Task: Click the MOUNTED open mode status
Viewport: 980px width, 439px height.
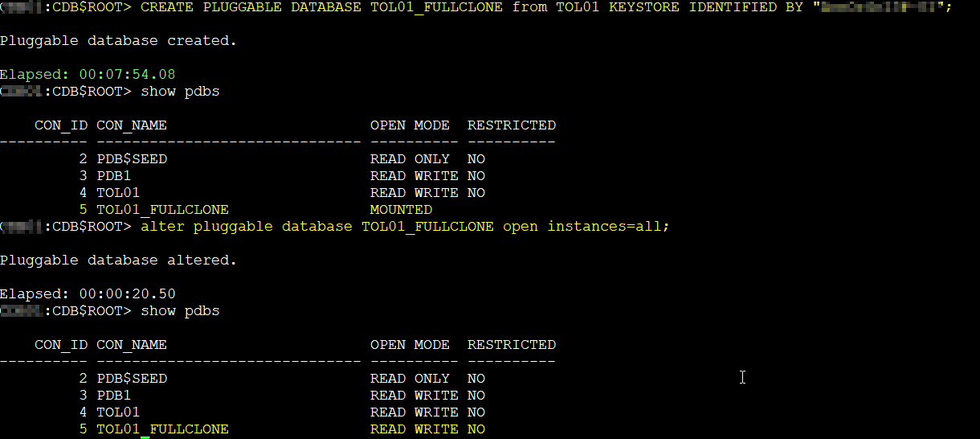Action: [401, 210]
